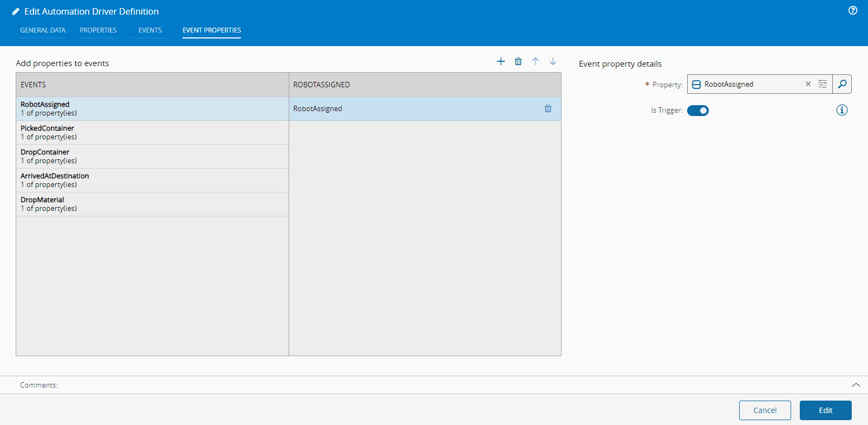Open the help question mark icon
The image size is (868, 425).
coord(853,10)
